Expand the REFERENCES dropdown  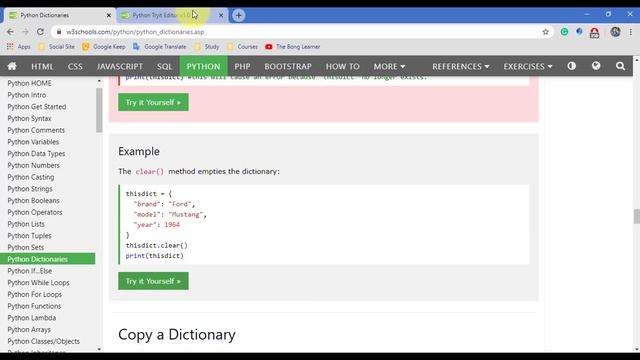(x=460, y=66)
